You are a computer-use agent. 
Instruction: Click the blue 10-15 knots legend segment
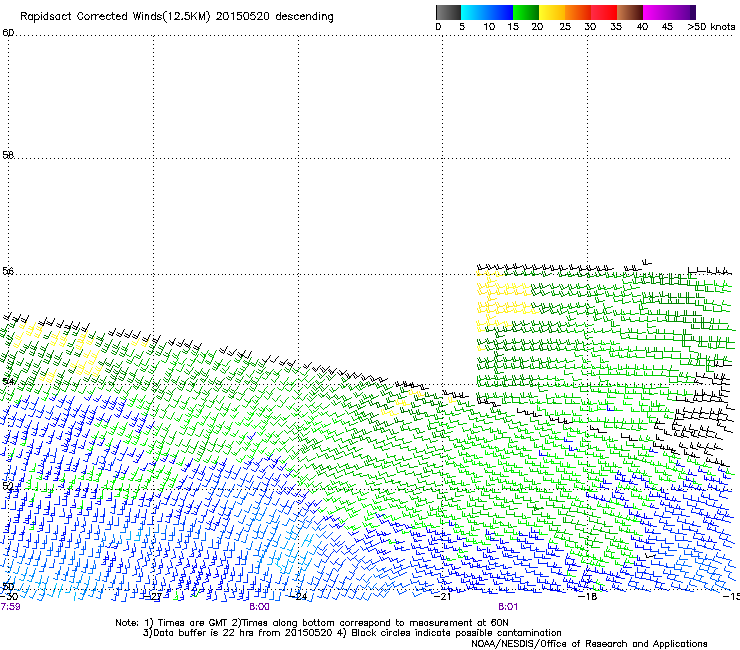500,12
